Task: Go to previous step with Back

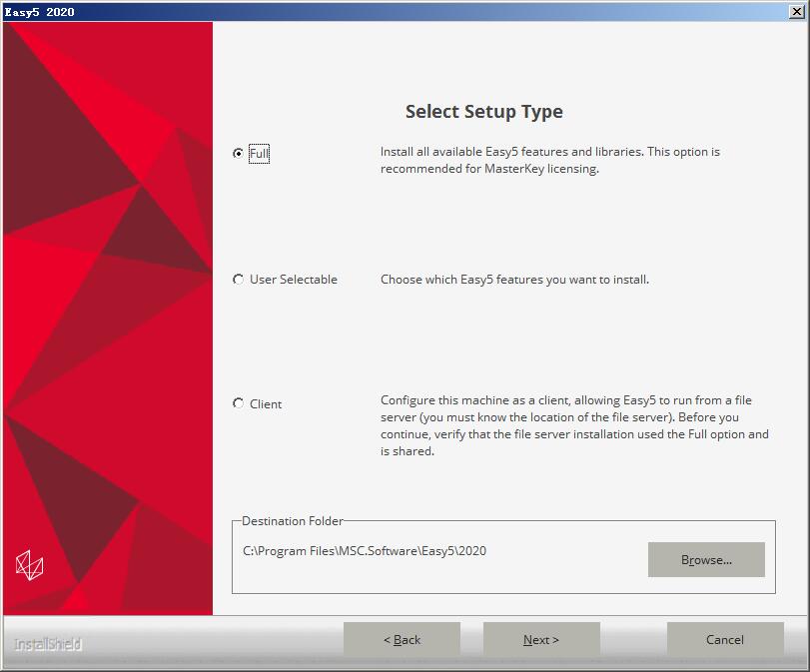Action: 402,639
